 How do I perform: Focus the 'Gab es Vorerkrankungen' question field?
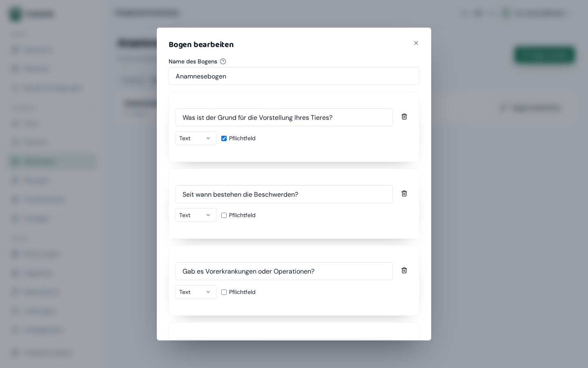284,271
